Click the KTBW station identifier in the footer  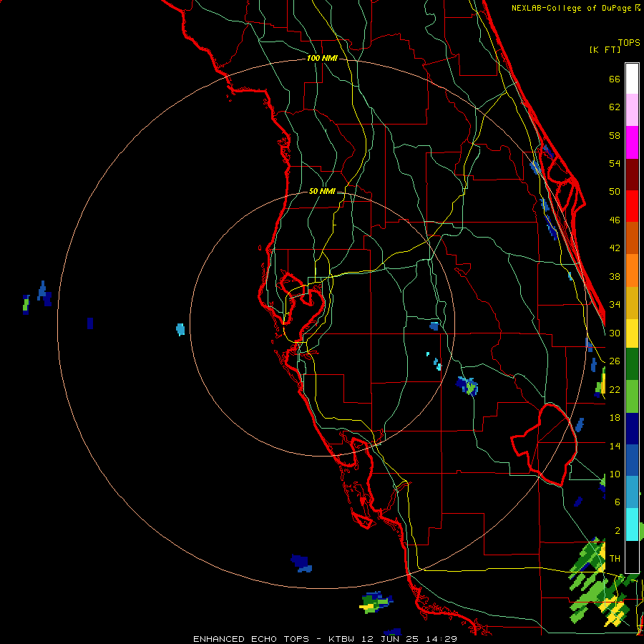(x=341, y=639)
